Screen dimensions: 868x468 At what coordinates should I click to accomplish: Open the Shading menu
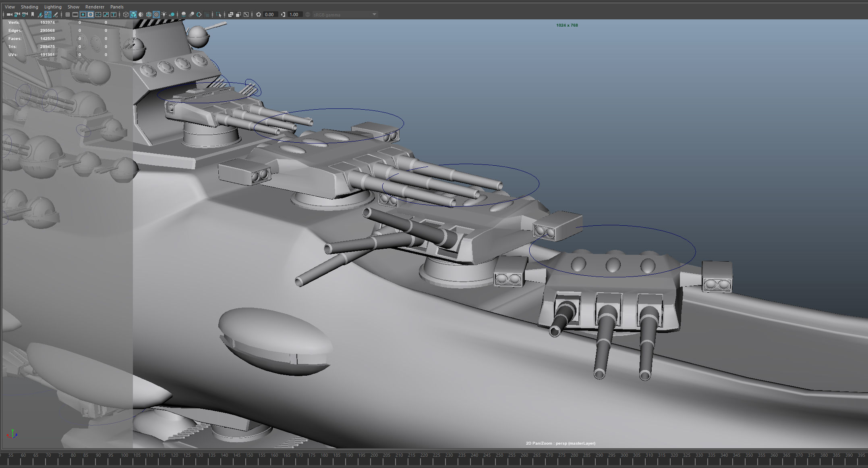tap(29, 6)
